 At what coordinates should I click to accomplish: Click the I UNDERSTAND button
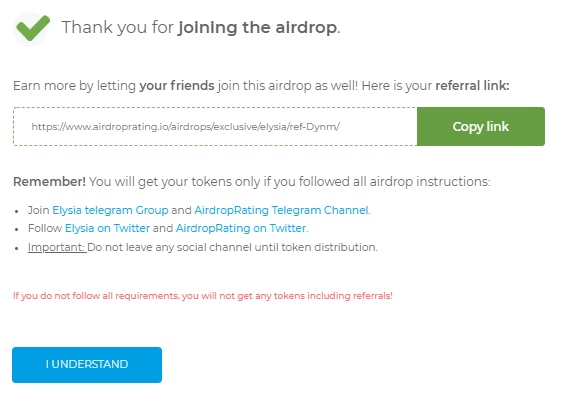click(x=87, y=365)
